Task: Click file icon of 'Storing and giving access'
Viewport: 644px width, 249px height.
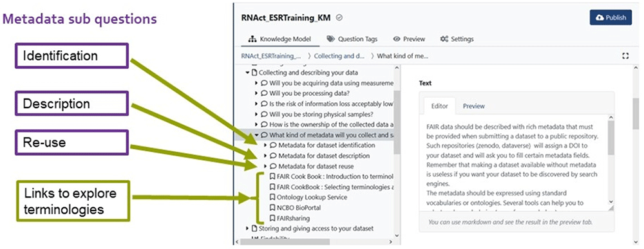Action: [x=254, y=228]
